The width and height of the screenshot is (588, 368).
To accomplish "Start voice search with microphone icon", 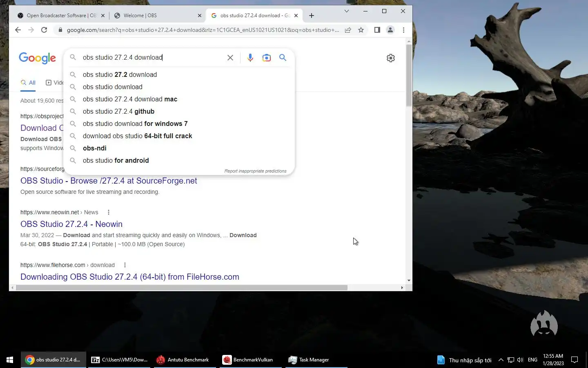I will tap(250, 58).
